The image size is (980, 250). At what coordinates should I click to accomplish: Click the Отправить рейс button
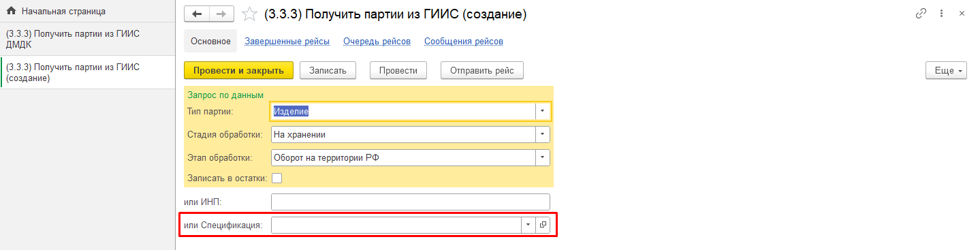tap(482, 70)
